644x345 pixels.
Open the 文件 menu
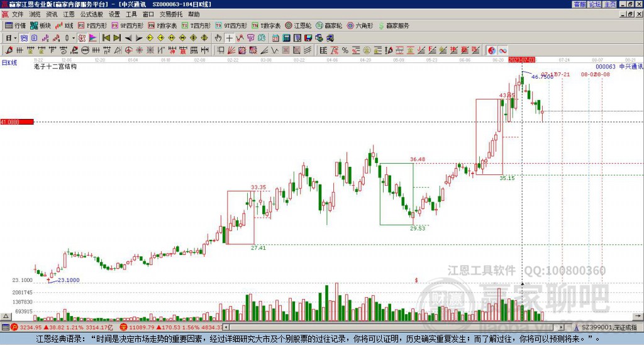coord(17,14)
